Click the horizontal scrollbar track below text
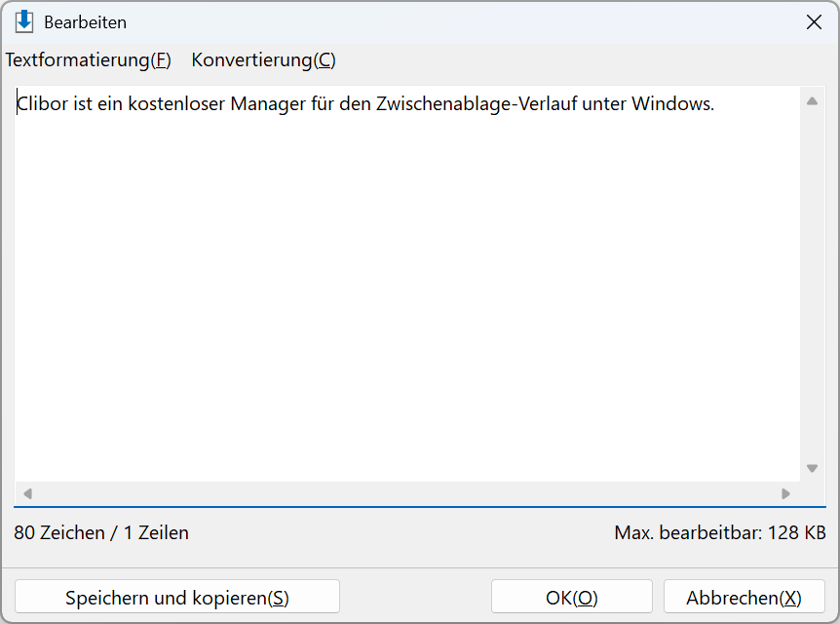The width and height of the screenshot is (840, 624). 407,493
